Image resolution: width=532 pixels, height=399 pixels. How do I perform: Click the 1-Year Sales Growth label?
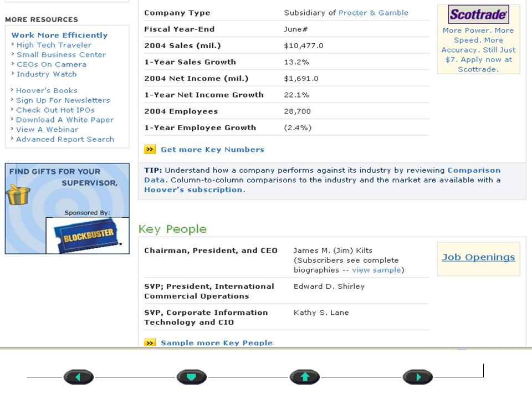(x=190, y=62)
